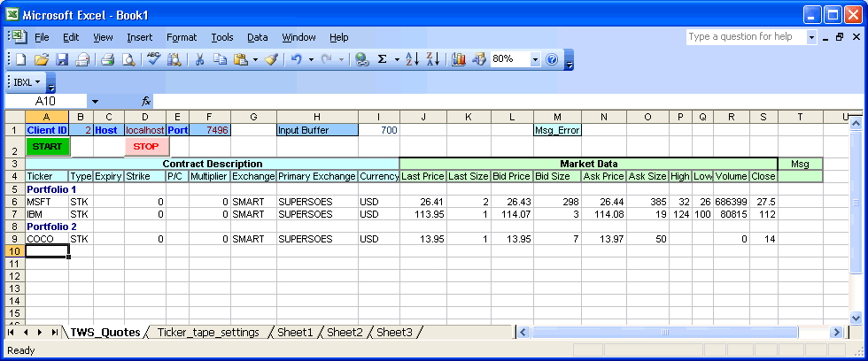Click the red STOP button
The width and height of the screenshot is (868, 361).
coord(146,147)
